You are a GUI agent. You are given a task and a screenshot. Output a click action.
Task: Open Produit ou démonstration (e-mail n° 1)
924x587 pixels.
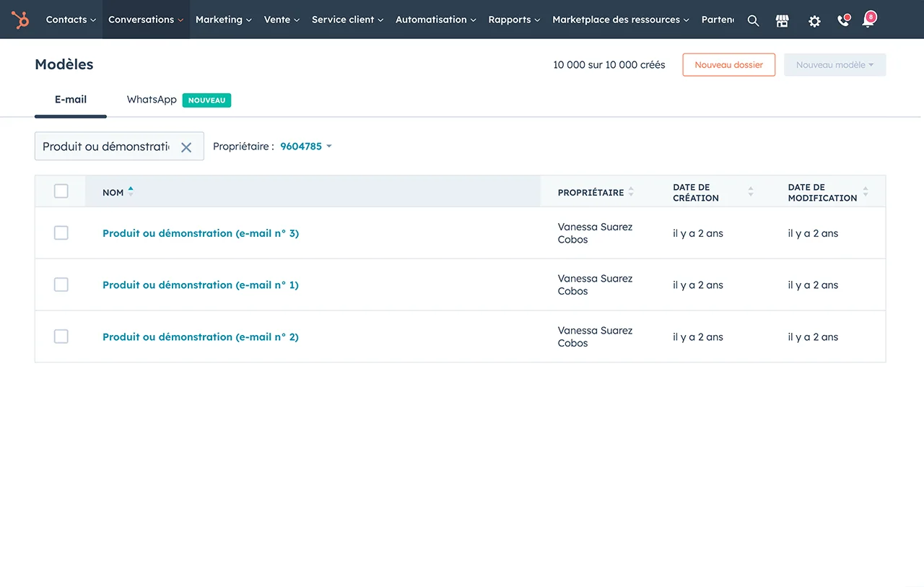coord(200,285)
